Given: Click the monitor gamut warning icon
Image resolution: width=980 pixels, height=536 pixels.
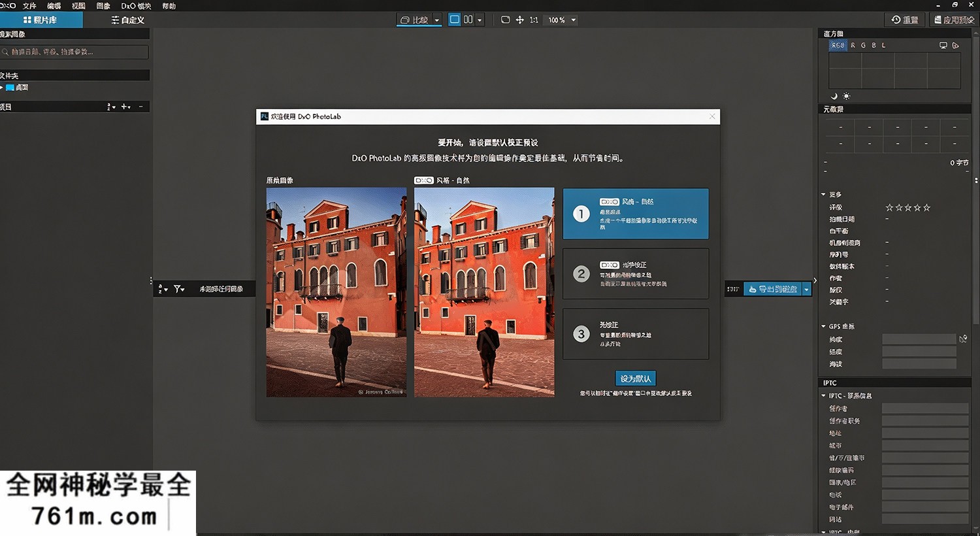Looking at the screenshot, I should pos(943,45).
